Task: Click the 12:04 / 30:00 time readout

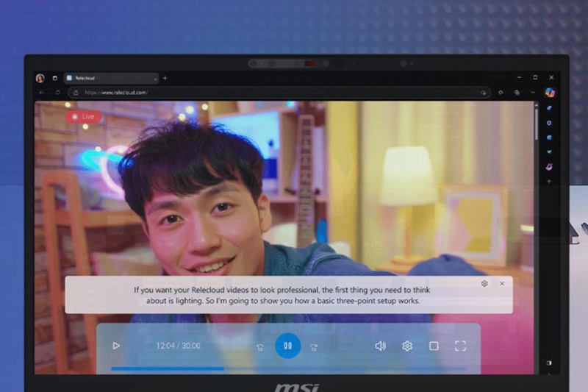Action: tap(179, 346)
